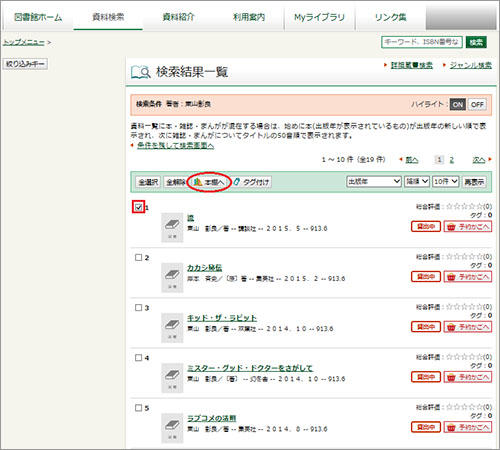Click the 本棚へ bookshelf icon button
Viewport: 500px width, 450px height.
[x=209, y=182]
